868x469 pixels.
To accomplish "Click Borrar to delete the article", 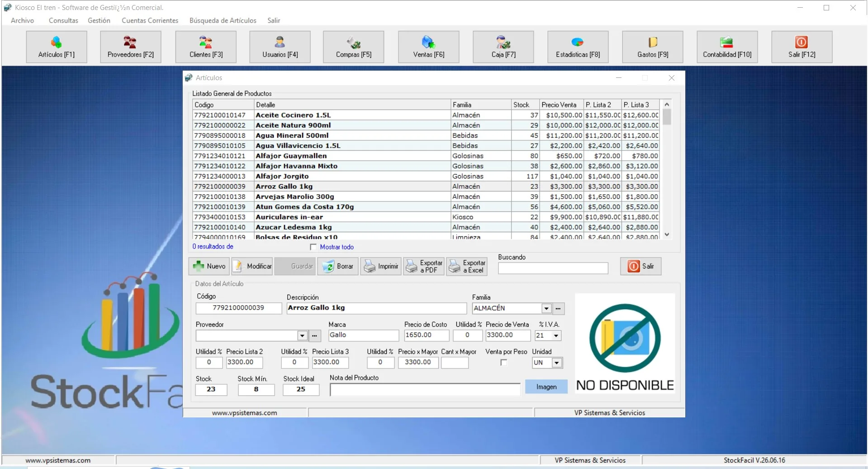I will coord(338,266).
